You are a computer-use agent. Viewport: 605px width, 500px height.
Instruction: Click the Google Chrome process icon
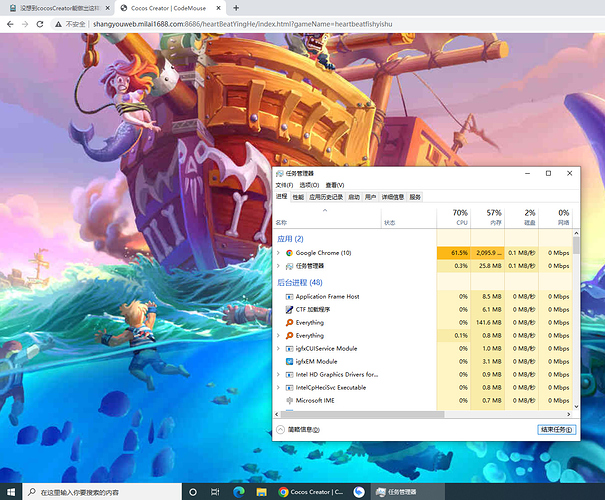click(289, 253)
